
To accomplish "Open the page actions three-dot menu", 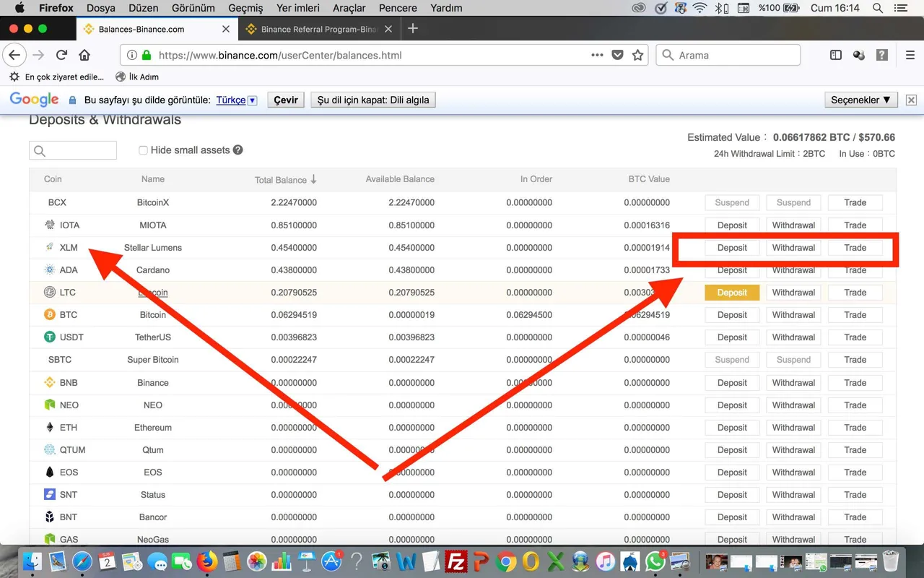I will coord(597,55).
